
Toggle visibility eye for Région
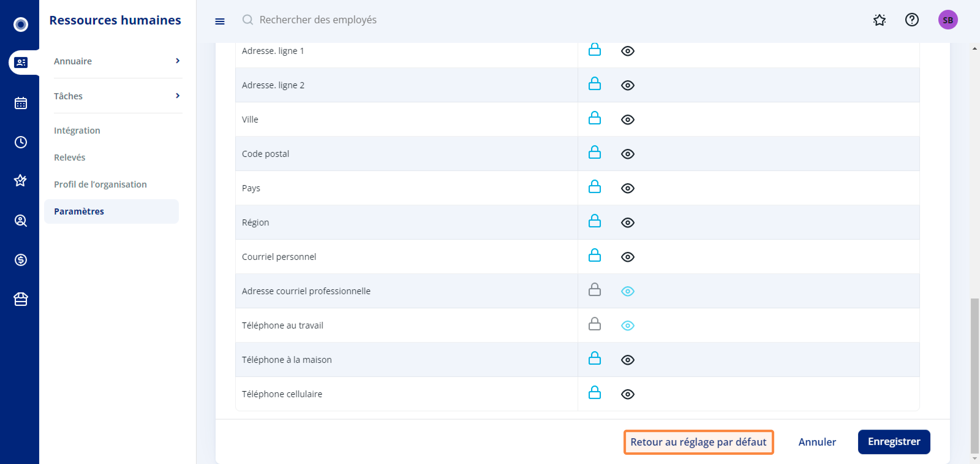627,222
